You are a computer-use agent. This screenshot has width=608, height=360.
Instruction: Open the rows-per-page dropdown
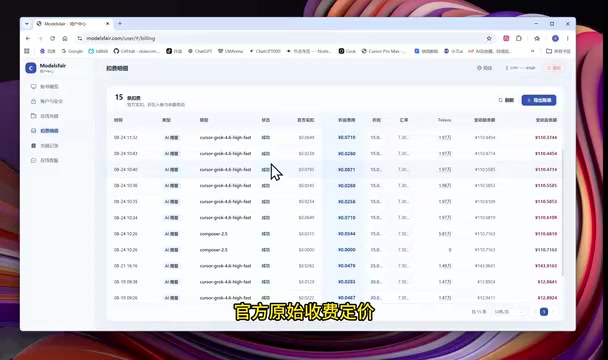click(509, 312)
